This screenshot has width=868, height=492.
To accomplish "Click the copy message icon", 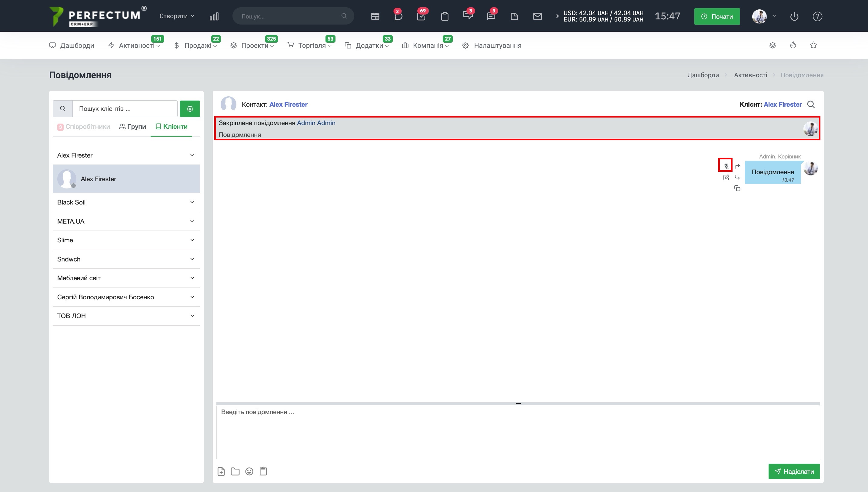I will [737, 188].
